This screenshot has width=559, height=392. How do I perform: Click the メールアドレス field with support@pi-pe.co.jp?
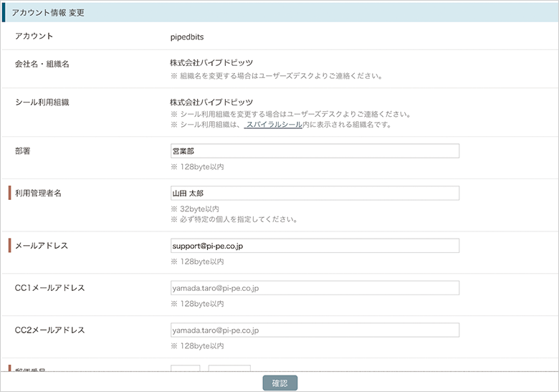click(x=314, y=246)
